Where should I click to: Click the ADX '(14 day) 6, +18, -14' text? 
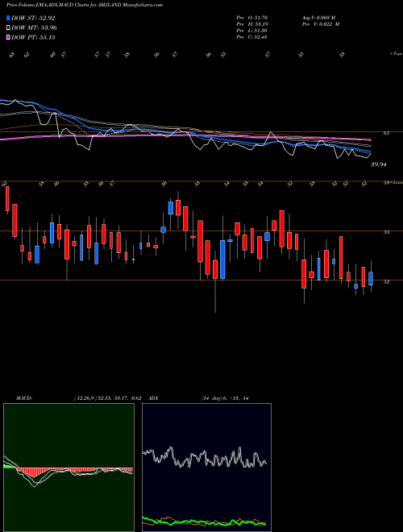click(x=225, y=398)
